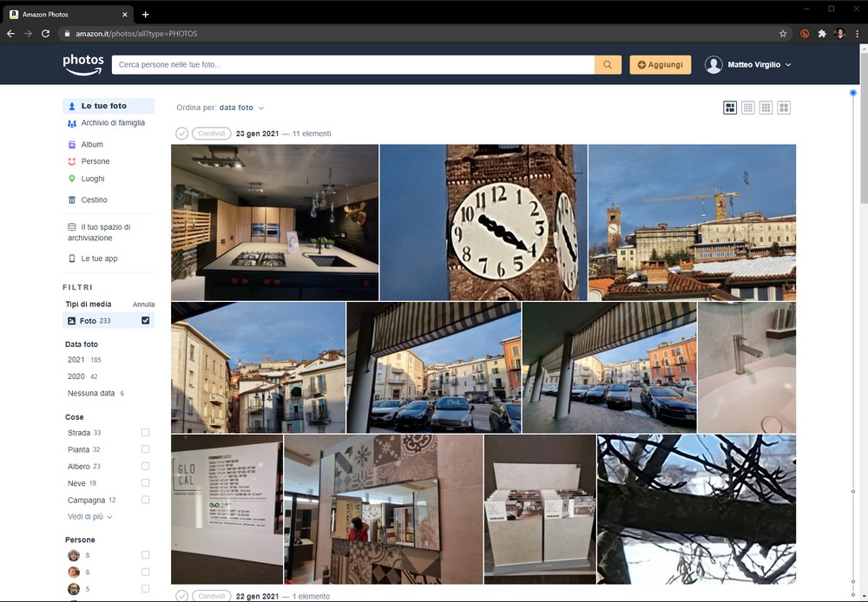Open Archivio di famiglia section
The height and width of the screenshot is (602, 868).
(112, 123)
